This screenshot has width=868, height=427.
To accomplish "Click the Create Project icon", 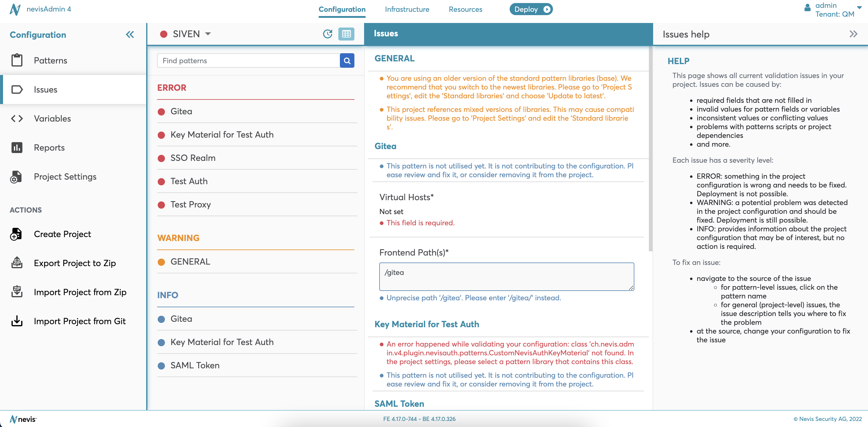I will [16, 234].
